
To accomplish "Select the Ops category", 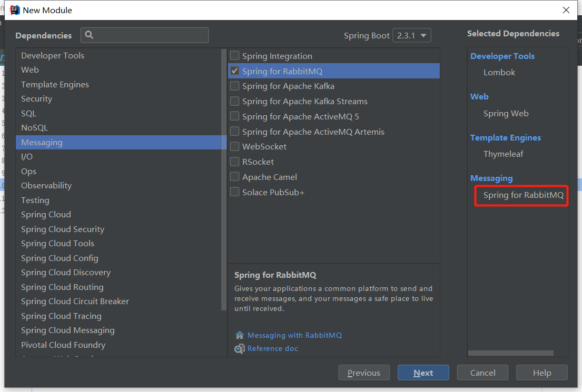I will coord(119,172).
